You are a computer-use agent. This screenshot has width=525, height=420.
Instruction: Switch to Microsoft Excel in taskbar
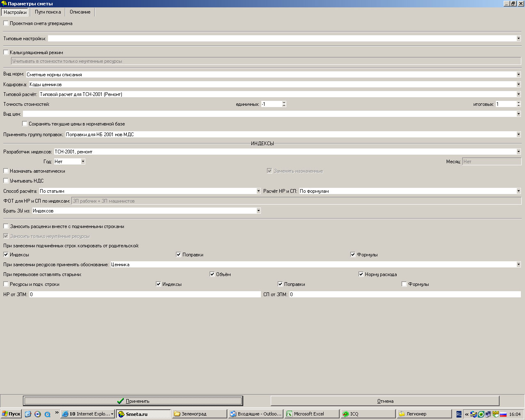312,414
